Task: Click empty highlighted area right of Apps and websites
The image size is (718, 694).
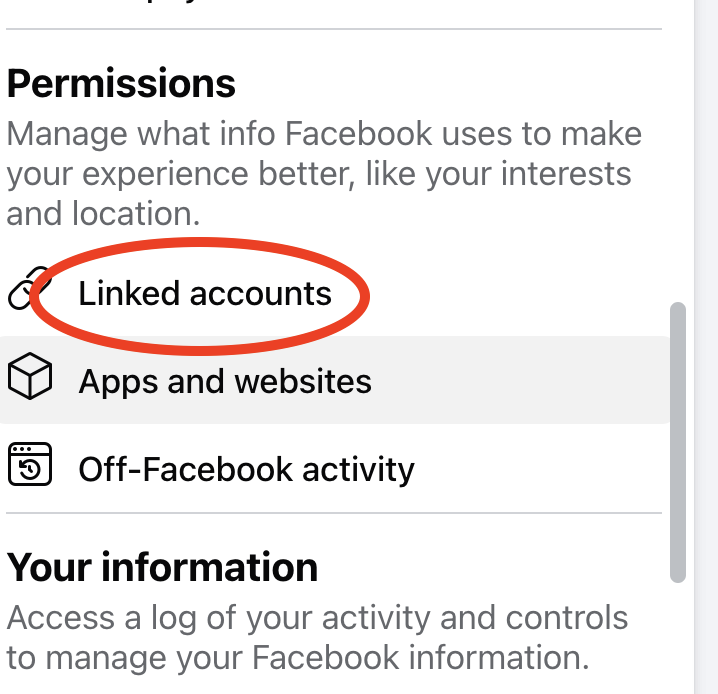Action: pos(520,381)
